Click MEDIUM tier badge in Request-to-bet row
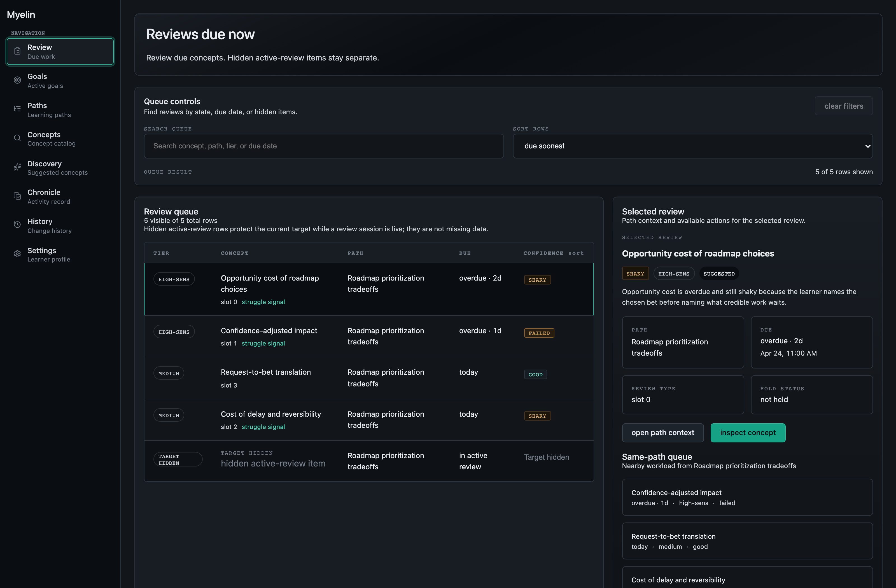The height and width of the screenshot is (588, 896). point(169,374)
